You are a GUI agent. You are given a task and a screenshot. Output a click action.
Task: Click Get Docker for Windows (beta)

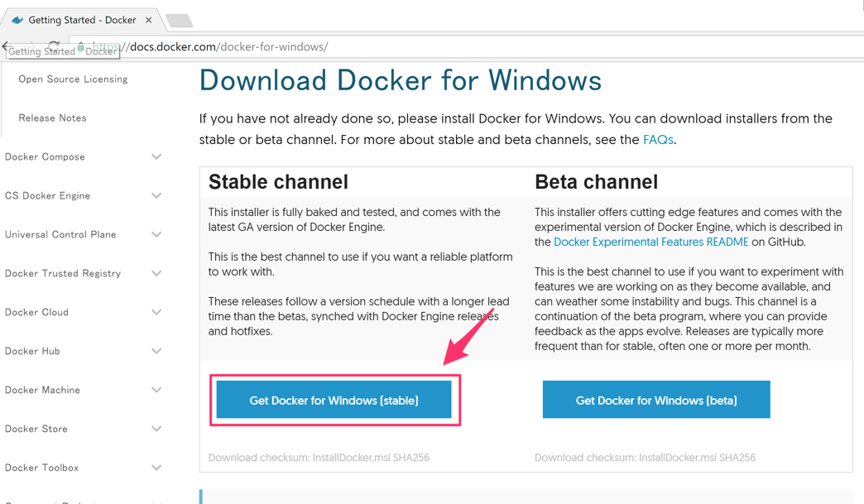tap(655, 399)
